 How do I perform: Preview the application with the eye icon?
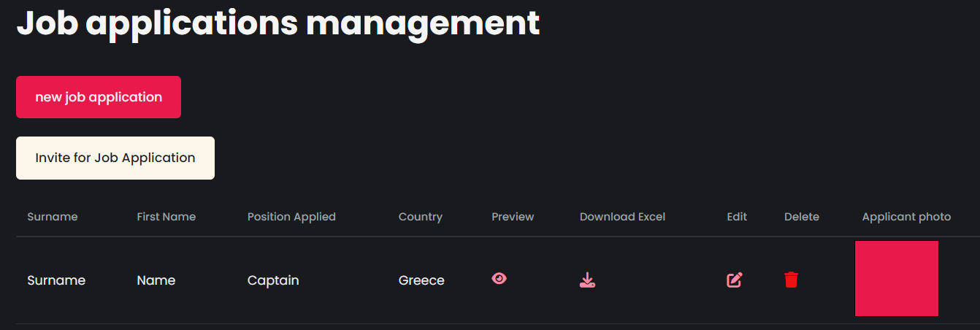[499, 278]
